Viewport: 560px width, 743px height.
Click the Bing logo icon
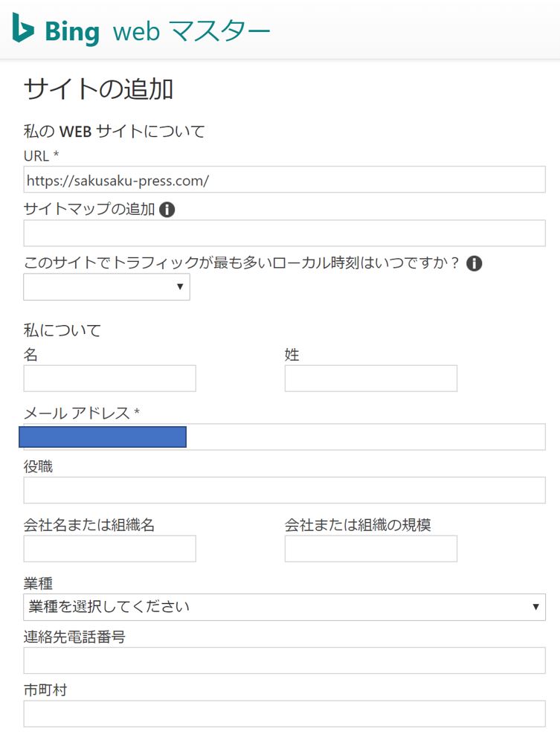point(23,28)
